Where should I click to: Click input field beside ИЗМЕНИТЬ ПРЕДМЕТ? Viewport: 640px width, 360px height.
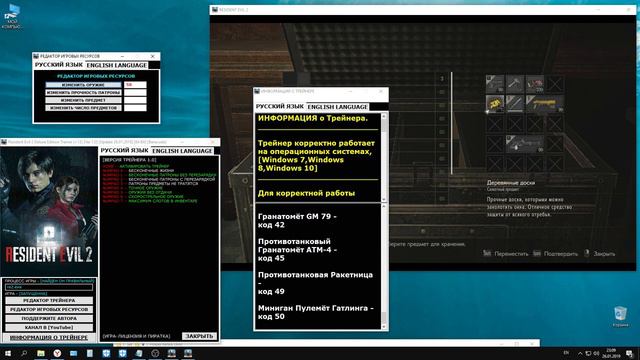point(135,100)
